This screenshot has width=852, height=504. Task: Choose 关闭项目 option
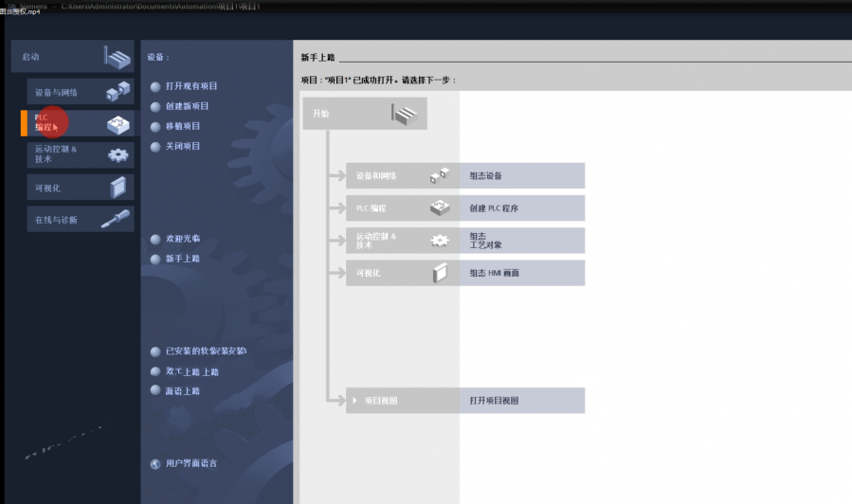tap(183, 146)
